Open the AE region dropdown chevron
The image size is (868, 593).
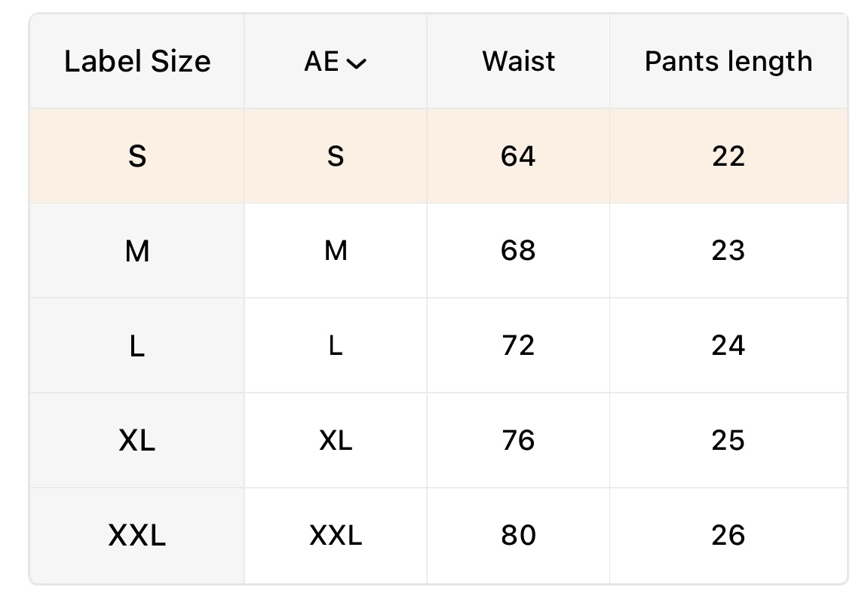point(356,63)
